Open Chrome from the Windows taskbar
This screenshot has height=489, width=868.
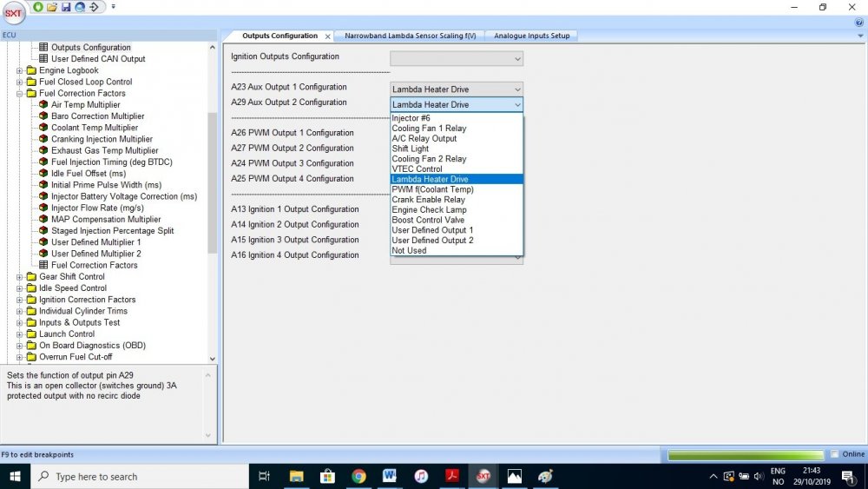pyautogui.click(x=358, y=477)
